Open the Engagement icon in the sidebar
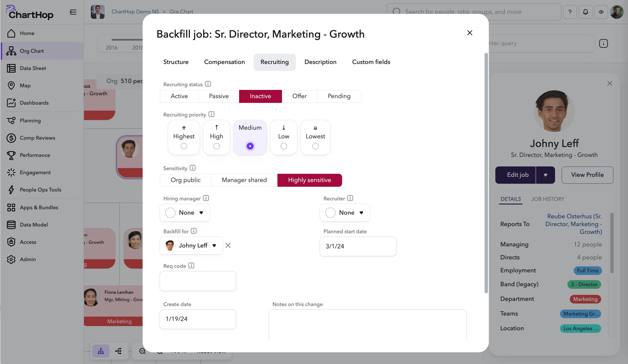Viewport: 628px width, 364px height. (11, 172)
